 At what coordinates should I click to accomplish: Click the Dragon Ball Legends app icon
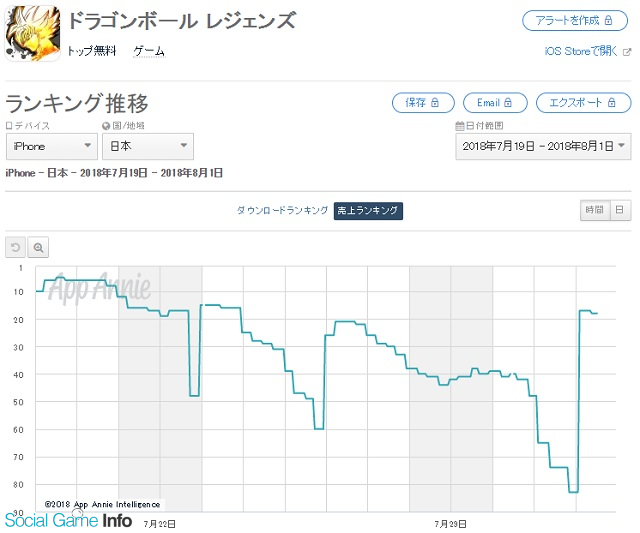pos(32,33)
